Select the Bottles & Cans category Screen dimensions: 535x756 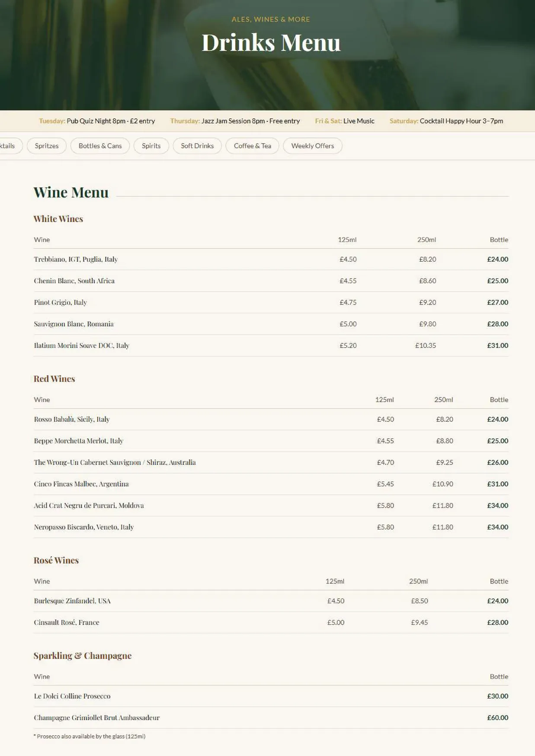click(100, 146)
